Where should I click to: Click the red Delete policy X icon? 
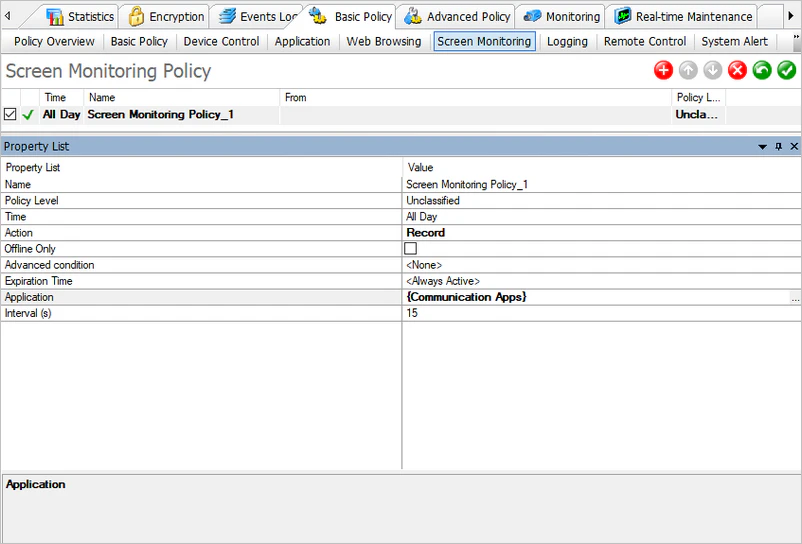point(737,70)
